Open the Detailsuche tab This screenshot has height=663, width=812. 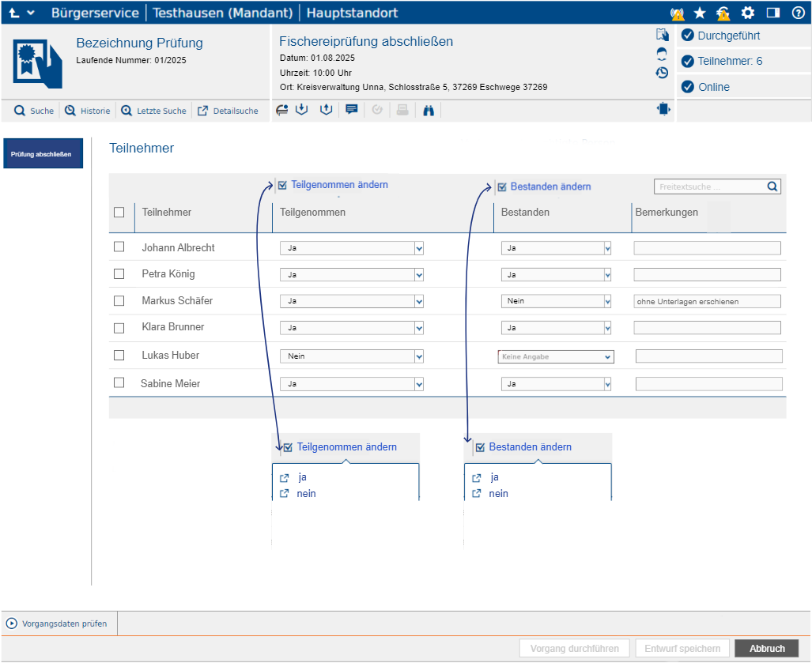(x=228, y=111)
